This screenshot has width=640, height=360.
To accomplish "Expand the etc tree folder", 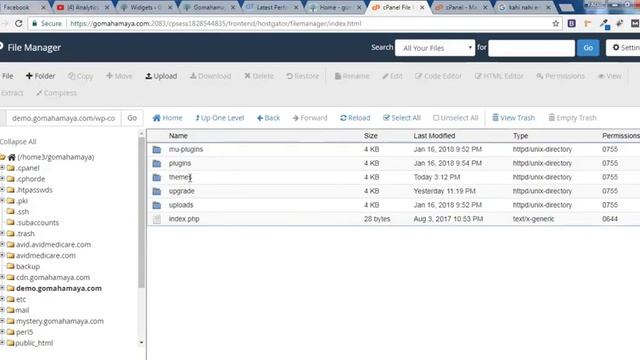I will coord(2,299).
